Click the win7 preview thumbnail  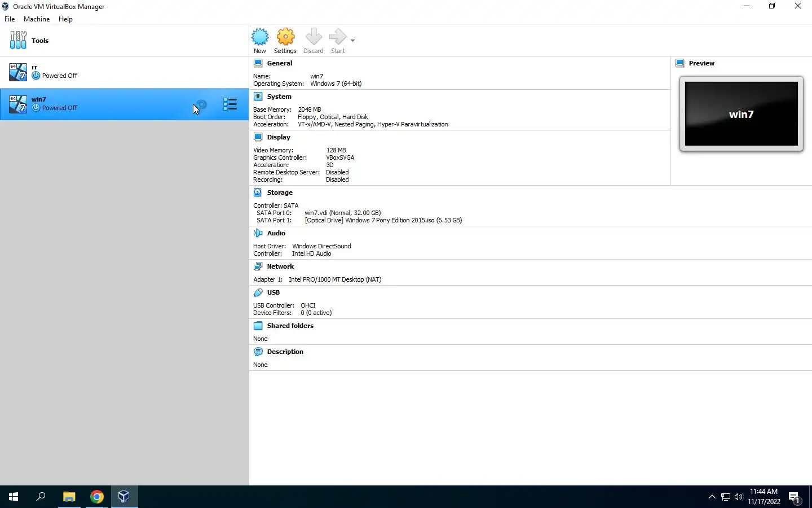742,114
